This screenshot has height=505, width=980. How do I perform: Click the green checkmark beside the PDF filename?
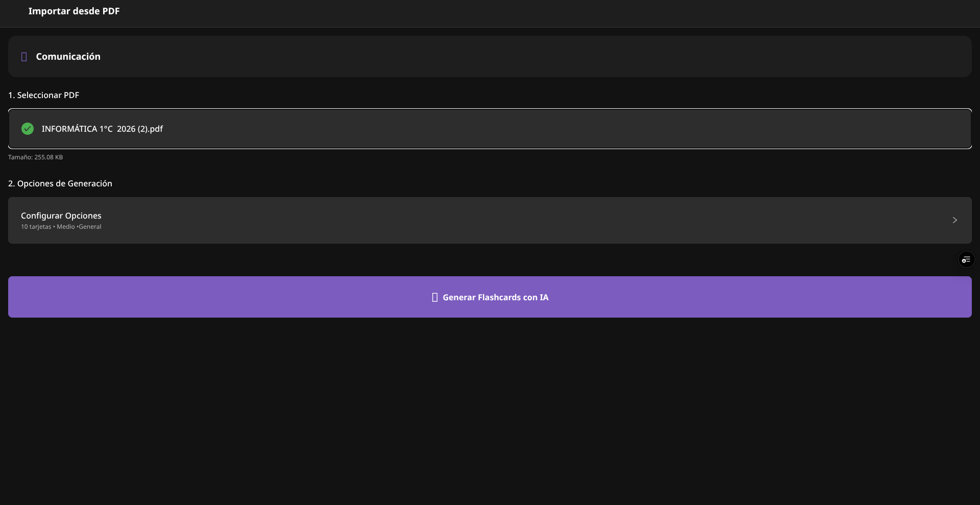coord(28,129)
